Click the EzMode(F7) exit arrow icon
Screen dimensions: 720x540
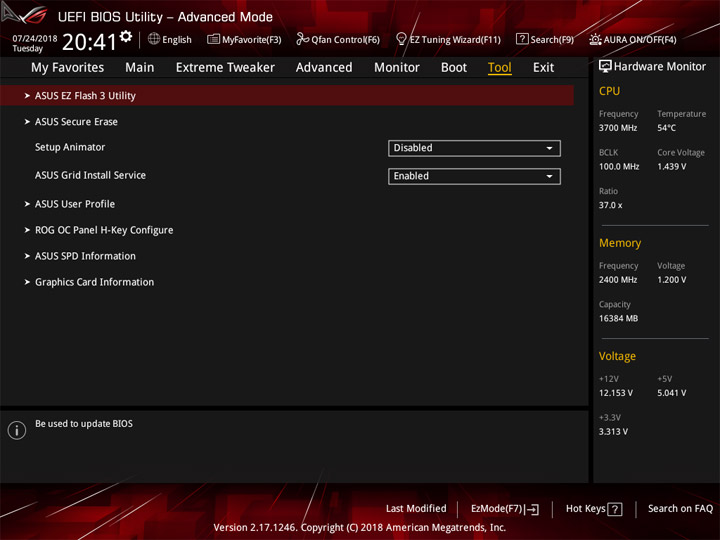point(532,509)
